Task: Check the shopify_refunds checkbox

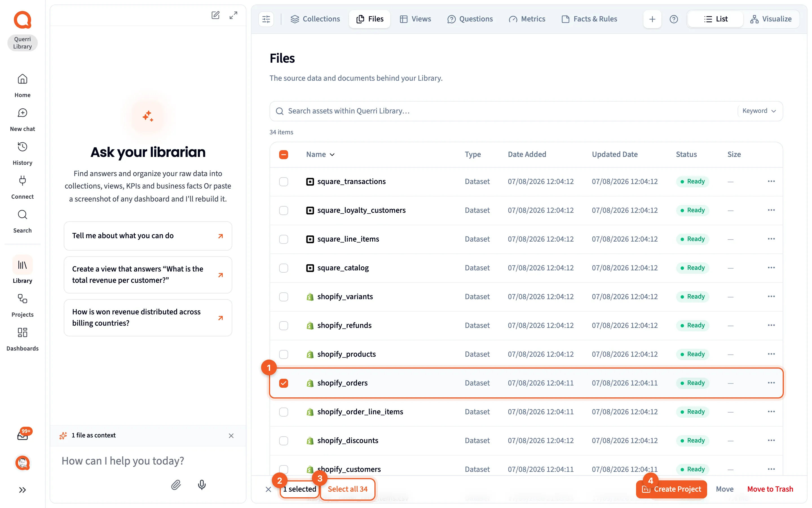Action: click(284, 326)
